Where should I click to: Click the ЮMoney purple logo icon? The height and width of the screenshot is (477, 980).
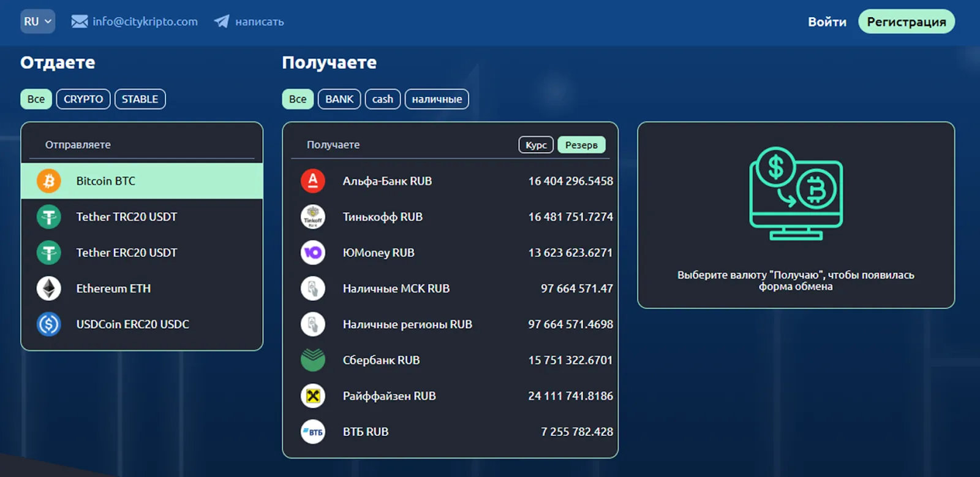(313, 253)
